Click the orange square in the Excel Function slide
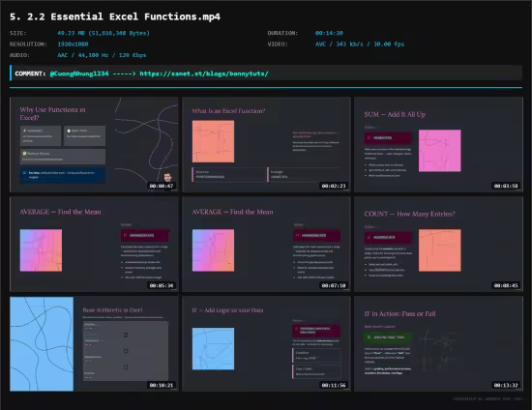The height and width of the screenshot is (410, 532). click(213, 141)
